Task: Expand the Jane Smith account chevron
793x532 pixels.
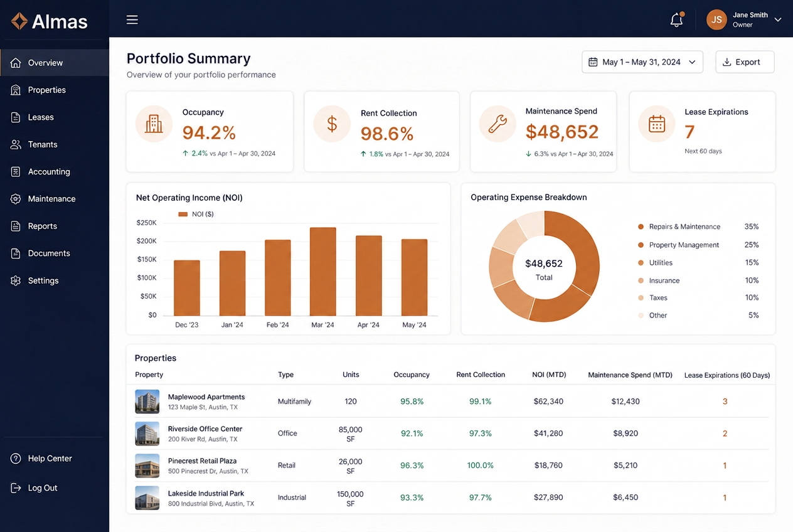Action: click(x=778, y=19)
